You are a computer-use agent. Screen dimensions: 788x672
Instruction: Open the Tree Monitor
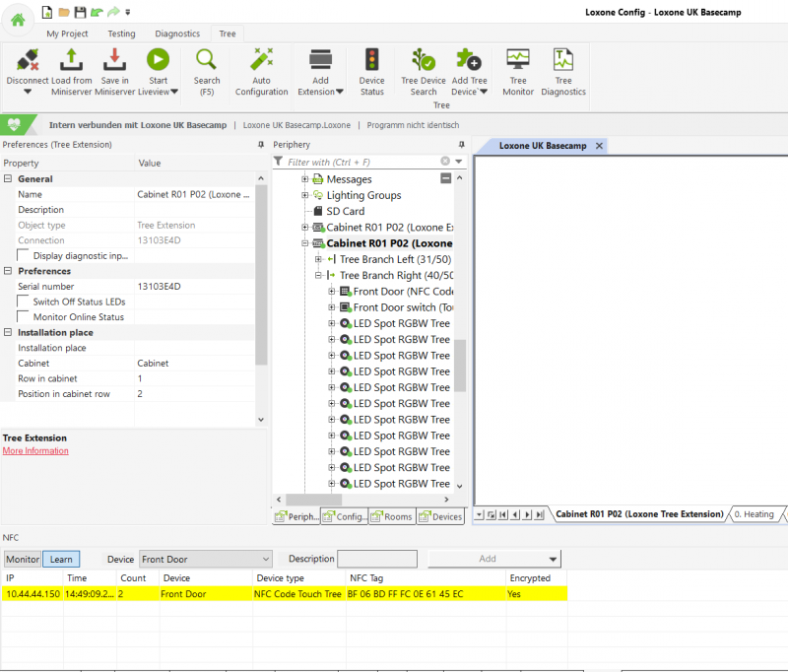tap(518, 60)
